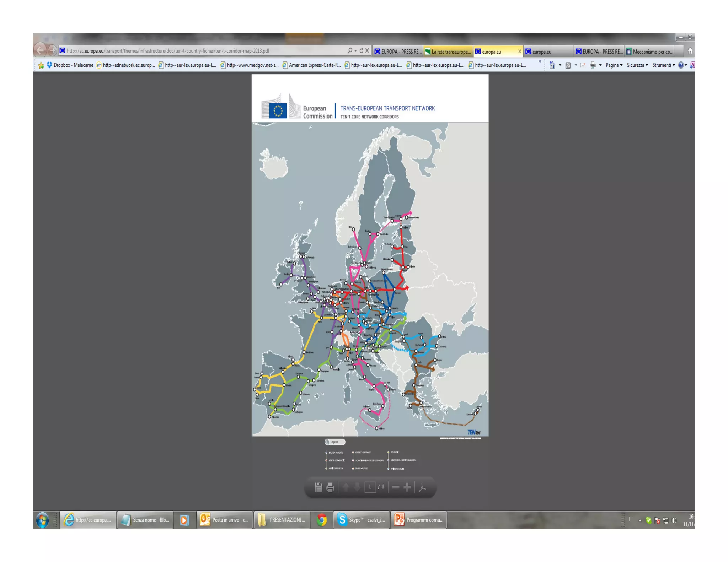
Task: Click the browser back arrow button
Action: pyautogui.click(x=40, y=50)
